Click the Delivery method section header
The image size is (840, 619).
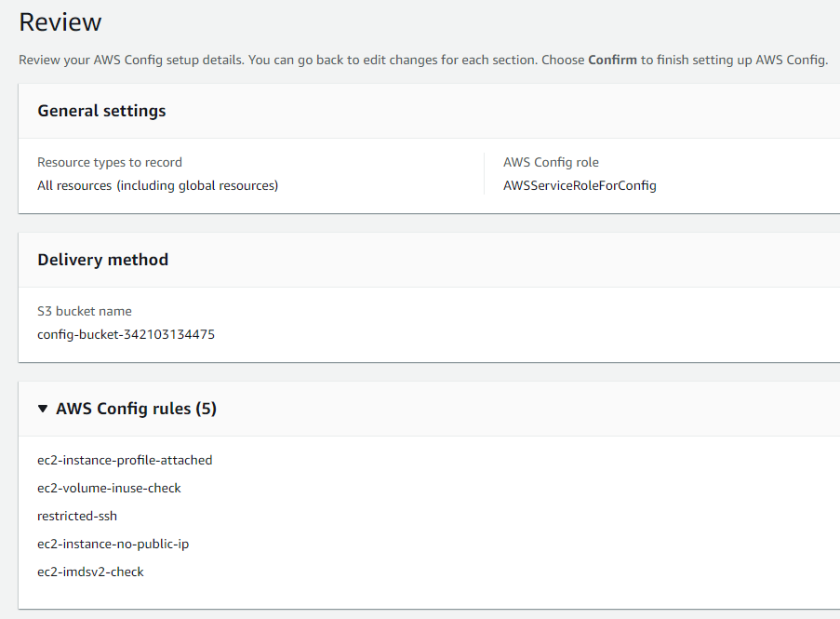point(102,260)
